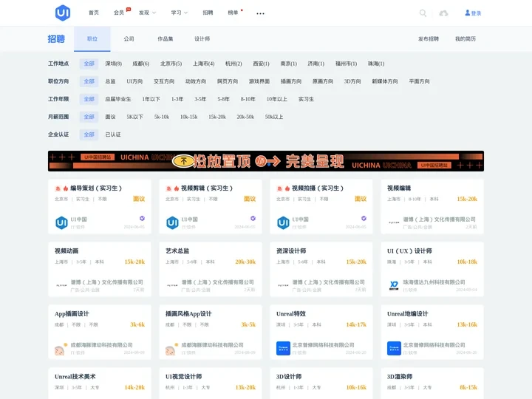Filter 职位方向 by UI方向
The image size is (532, 399).
tap(134, 81)
